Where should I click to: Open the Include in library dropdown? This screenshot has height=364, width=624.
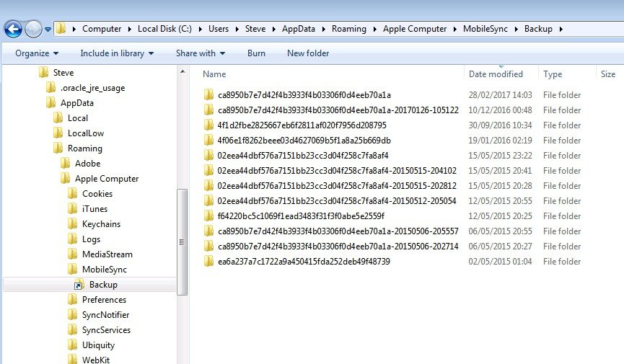[117, 53]
